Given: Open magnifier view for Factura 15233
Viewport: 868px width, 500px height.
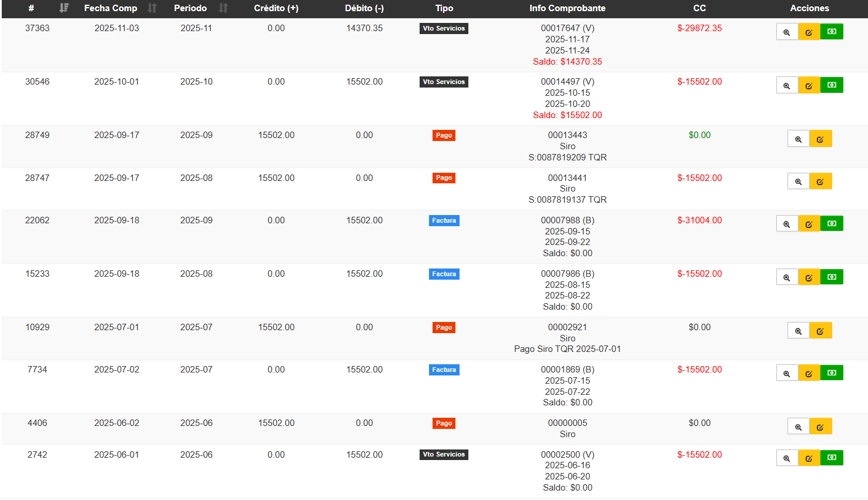Looking at the screenshot, I should [x=787, y=278].
